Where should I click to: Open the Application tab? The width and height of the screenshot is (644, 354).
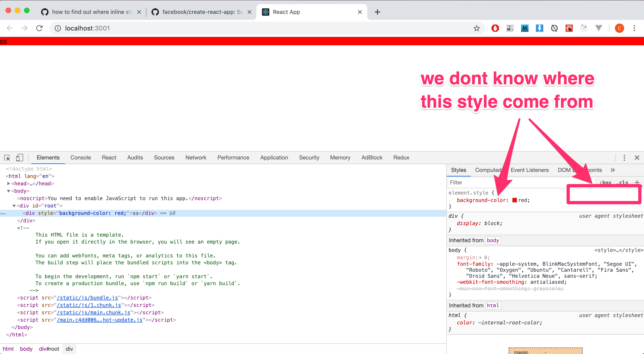[274, 158]
